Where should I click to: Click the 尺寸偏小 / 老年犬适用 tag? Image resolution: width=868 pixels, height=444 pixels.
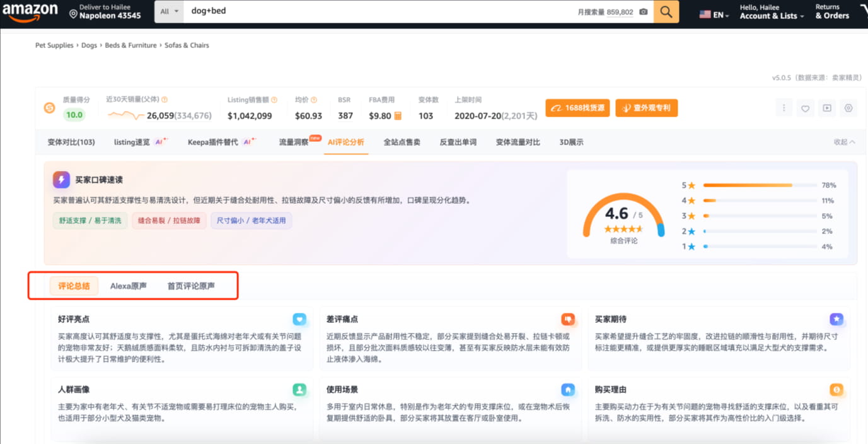point(251,221)
